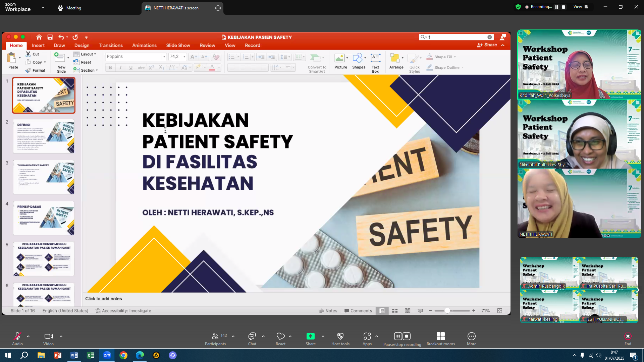The image size is (644, 362).
Task: Switch to Slide Sorter view
Action: tap(395, 311)
